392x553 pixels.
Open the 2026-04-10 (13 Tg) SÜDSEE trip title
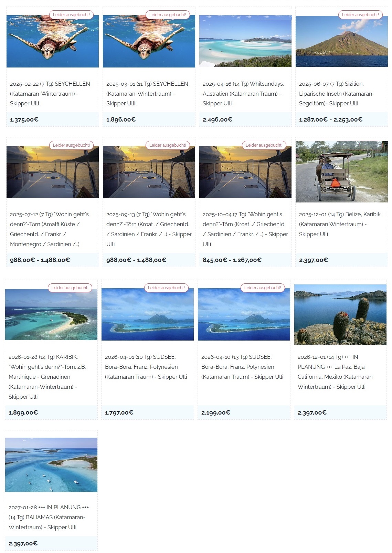click(242, 367)
